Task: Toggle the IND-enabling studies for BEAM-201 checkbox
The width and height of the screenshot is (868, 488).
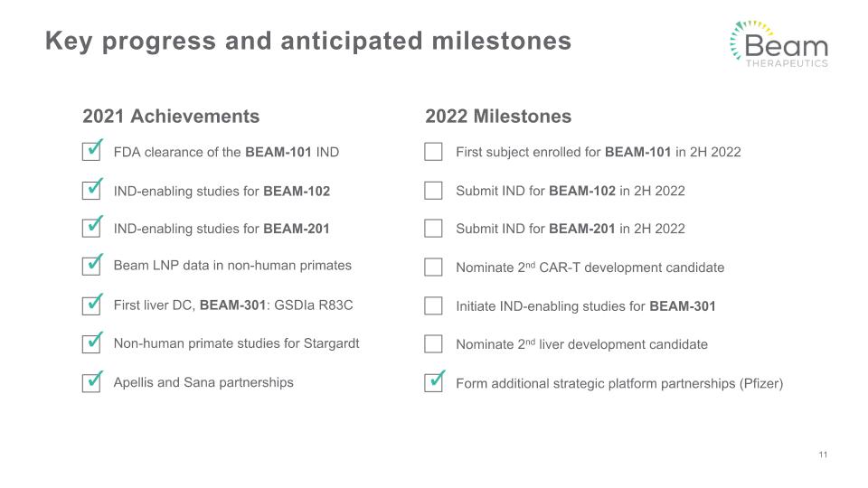Action: click(91, 228)
